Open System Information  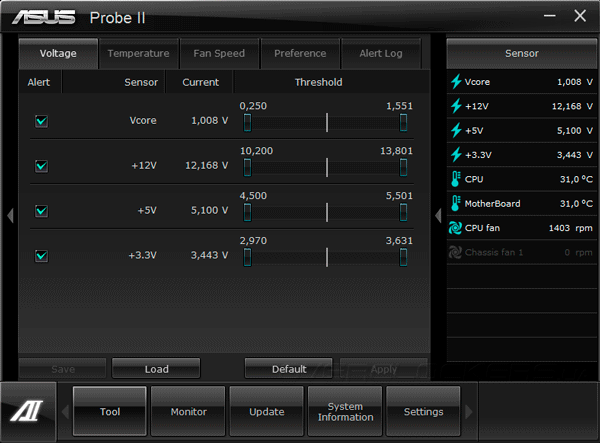(345, 411)
